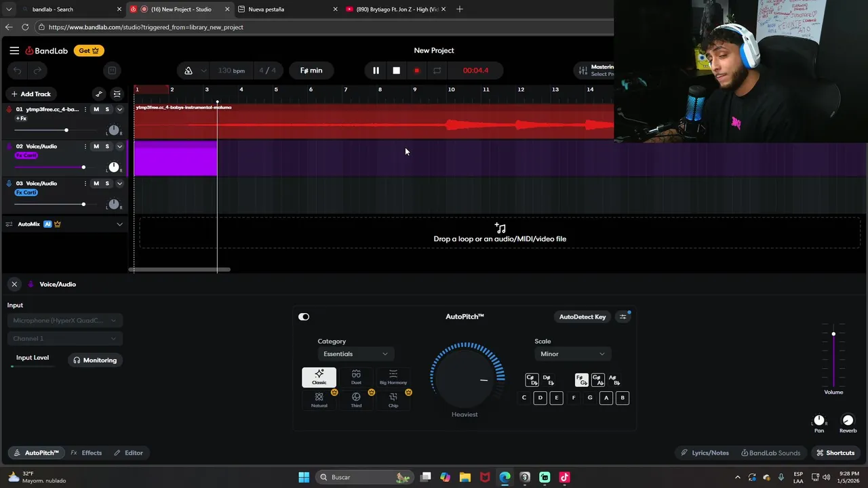
Task: Open the Shortcuts button
Action: (x=835, y=453)
